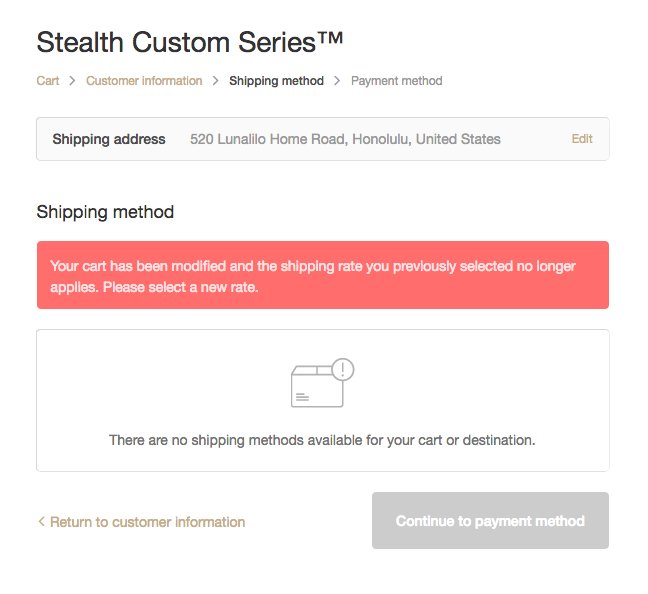Click the empty shipping methods panel
This screenshot has width=648, height=594.
pyautogui.click(x=323, y=400)
